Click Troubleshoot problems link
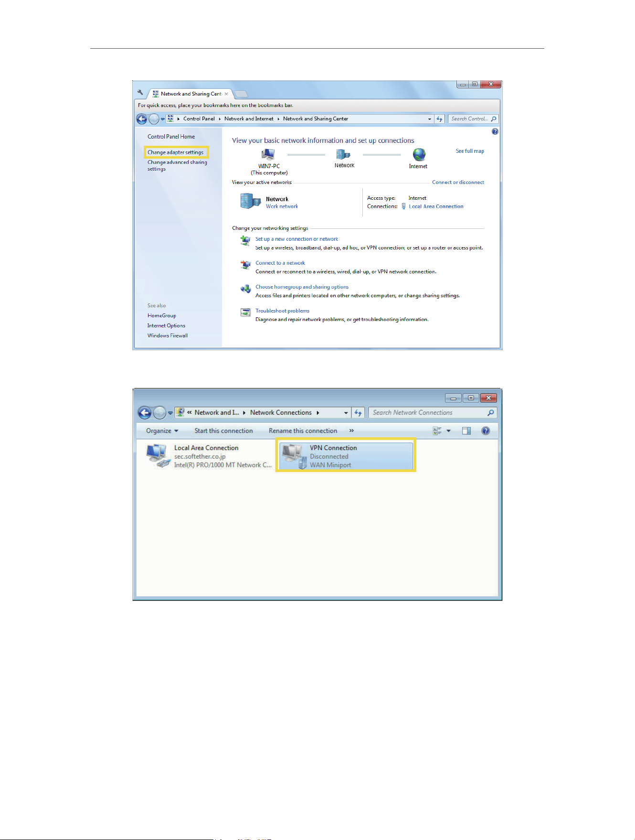 coord(282,311)
